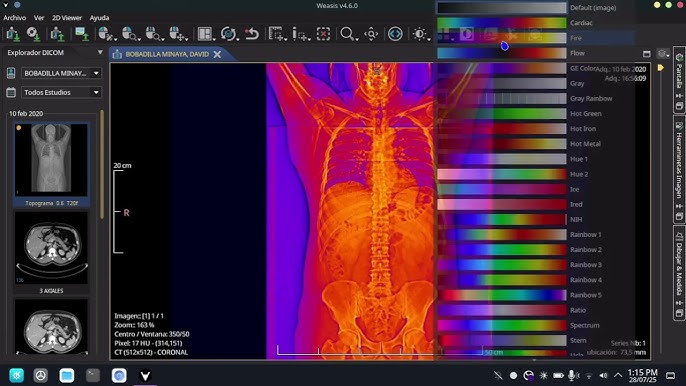Click the thumbnail list vertical scrollbar
The image size is (686, 386).
pyautogui.click(x=102, y=165)
